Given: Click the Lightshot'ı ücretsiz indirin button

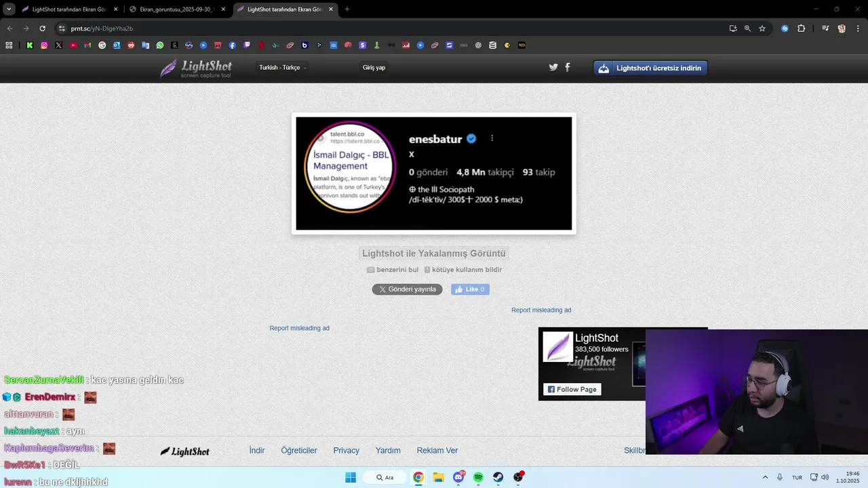Looking at the screenshot, I should click(650, 68).
